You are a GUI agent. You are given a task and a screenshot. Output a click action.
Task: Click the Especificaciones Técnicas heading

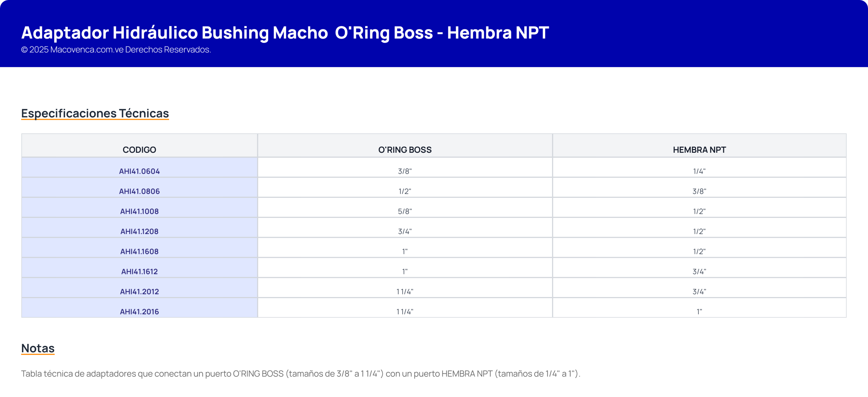coord(95,113)
